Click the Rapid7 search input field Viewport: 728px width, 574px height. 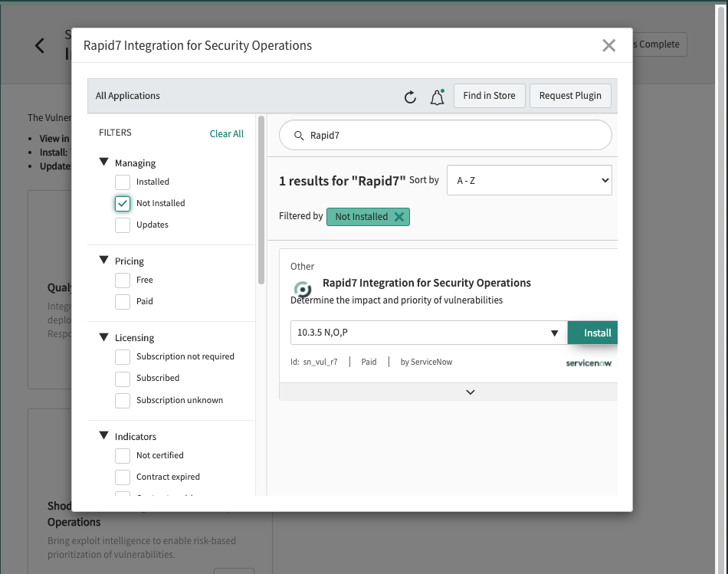pos(445,135)
